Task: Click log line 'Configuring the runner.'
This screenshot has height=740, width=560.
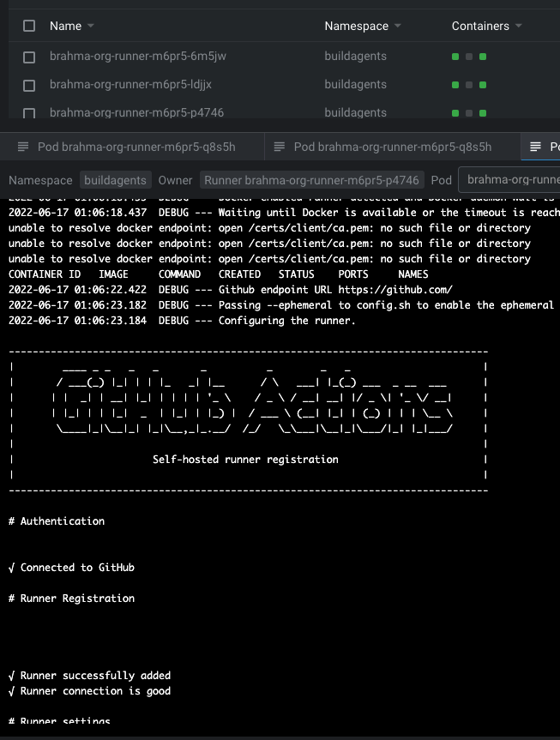Action: (x=182, y=321)
